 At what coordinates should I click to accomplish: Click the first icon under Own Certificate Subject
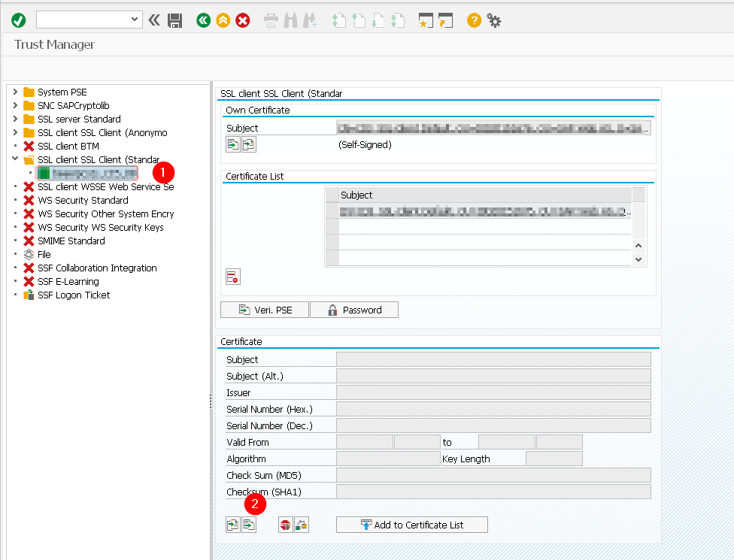pos(232,144)
